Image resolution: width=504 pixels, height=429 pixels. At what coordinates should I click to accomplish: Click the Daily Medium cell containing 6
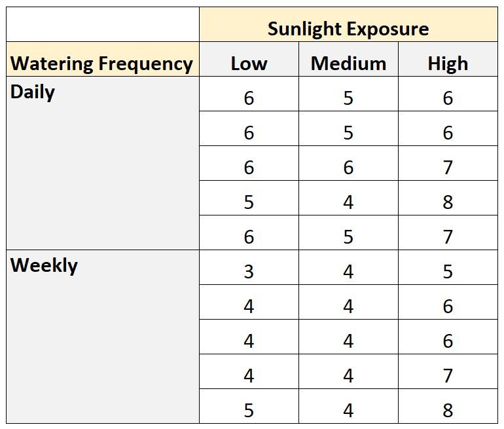pyautogui.click(x=348, y=163)
